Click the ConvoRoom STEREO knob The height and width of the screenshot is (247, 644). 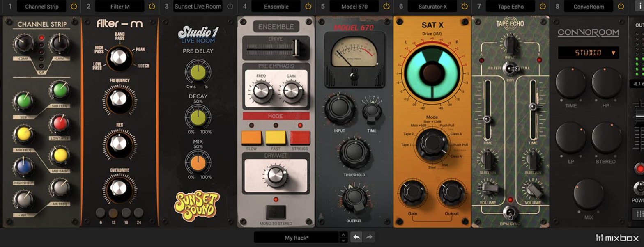[607, 138]
